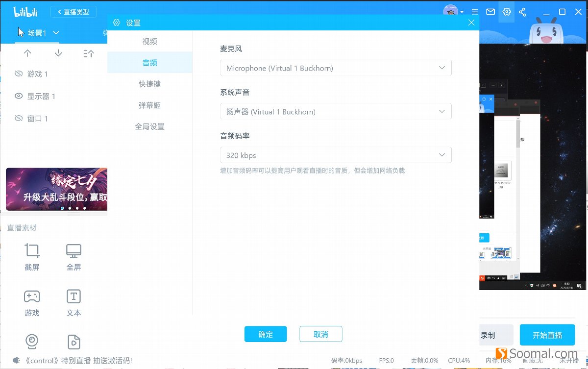The width and height of the screenshot is (588, 369).
Task: Show the hidden 游戏 1 source
Action: [18, 74]
